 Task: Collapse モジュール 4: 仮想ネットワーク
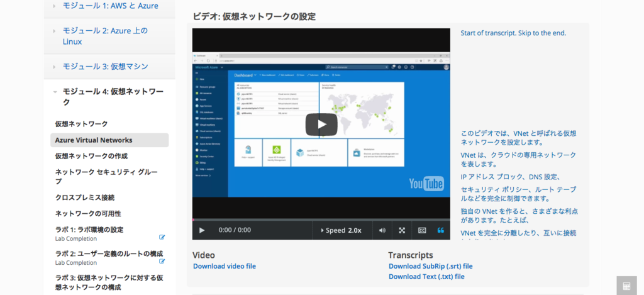[109, 97]
